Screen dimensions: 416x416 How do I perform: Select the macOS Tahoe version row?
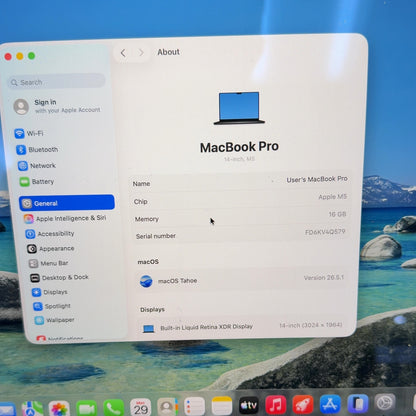(x=241, y=280)
